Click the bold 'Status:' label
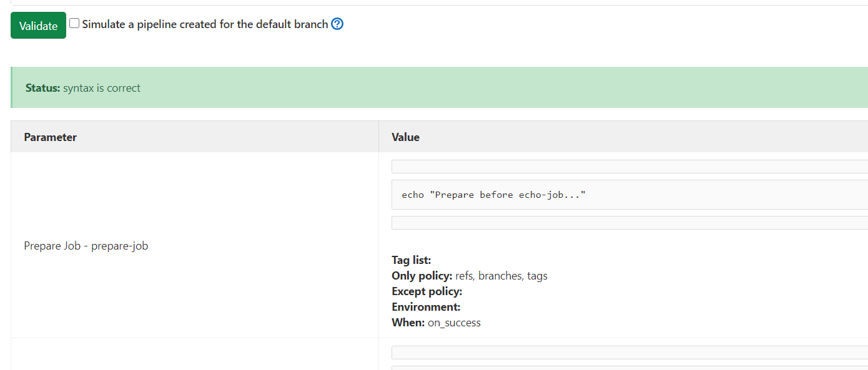The height and width of the screenshot is (370, 868). [43, 88]
